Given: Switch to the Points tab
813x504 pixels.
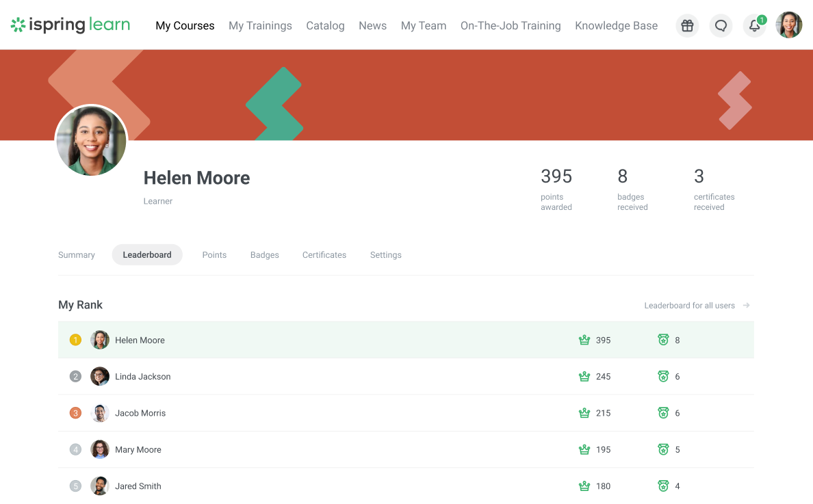Looking at the screenshot, I should point(214,254).
